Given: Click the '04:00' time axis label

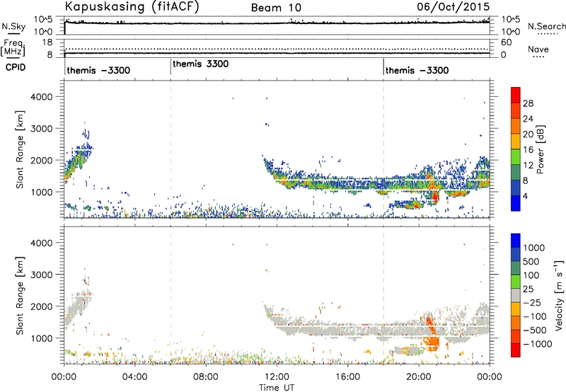Looking at the screenshot, I should point(134,377).
